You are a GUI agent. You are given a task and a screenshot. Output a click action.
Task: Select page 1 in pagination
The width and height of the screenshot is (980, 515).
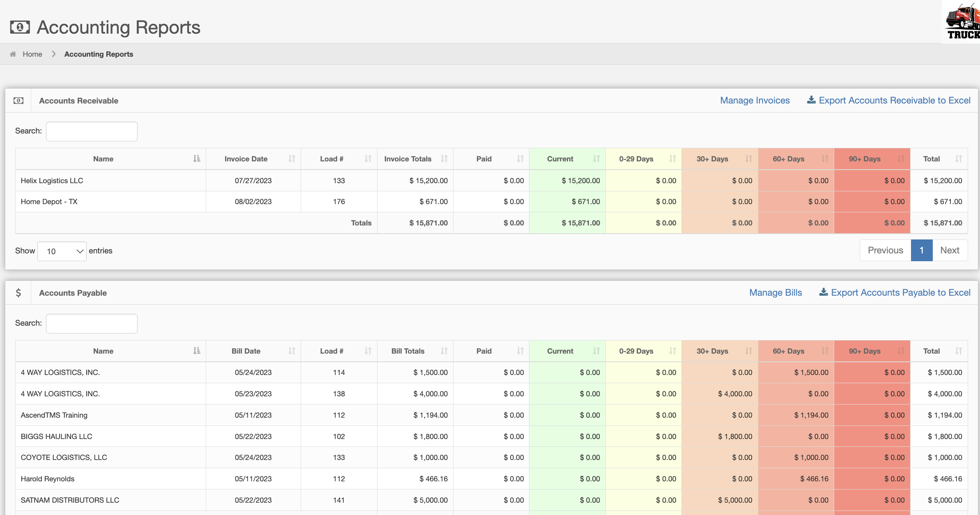pyautogui.click(x=921, y=251)
